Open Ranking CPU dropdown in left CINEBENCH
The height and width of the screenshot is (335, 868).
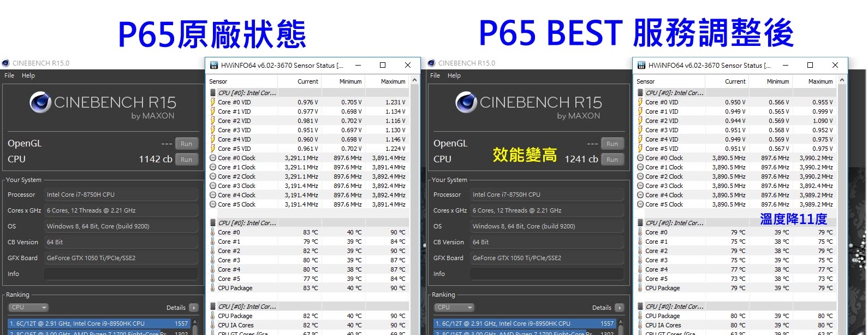(28, 307)
